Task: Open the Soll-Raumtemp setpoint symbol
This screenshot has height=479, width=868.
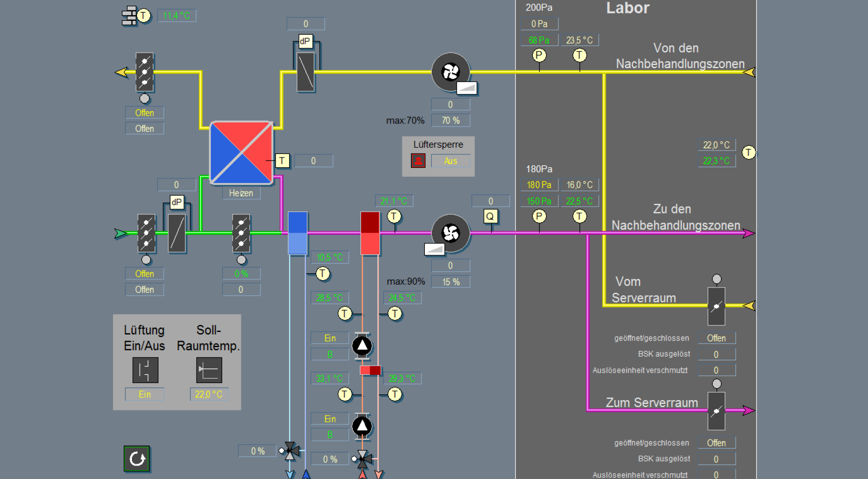Action: [209, 370]
